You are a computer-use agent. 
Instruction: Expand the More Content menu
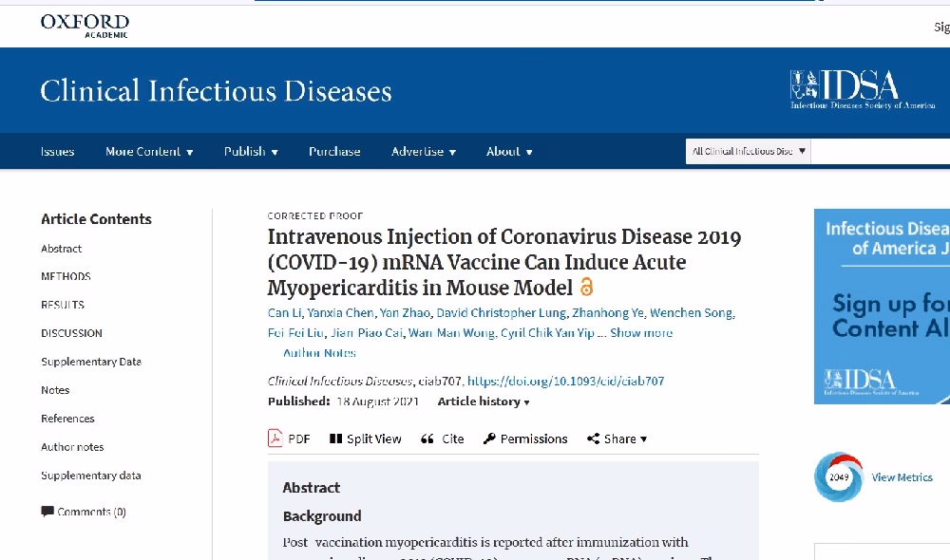pyautogui.click(x=149, y=151)
